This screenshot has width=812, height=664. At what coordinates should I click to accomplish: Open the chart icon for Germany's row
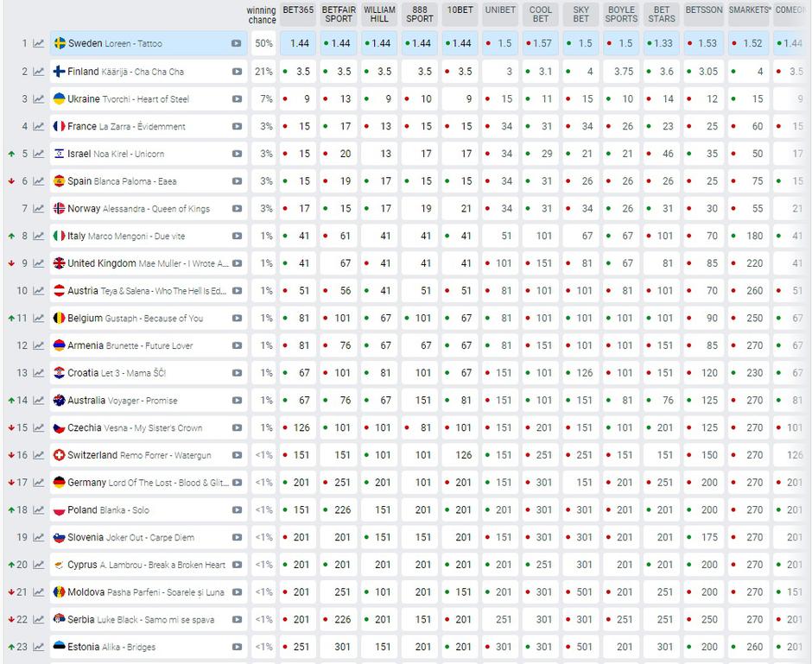click(x=39, y=484)
